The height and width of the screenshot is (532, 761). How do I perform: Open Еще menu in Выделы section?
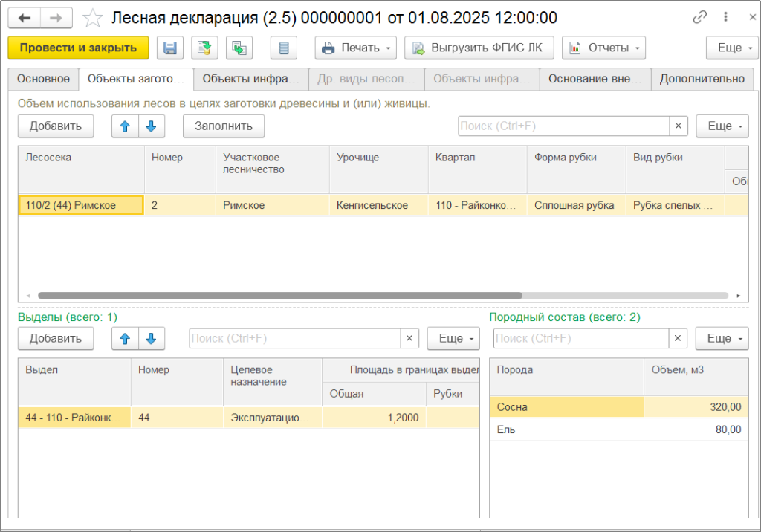click(453, 338)
